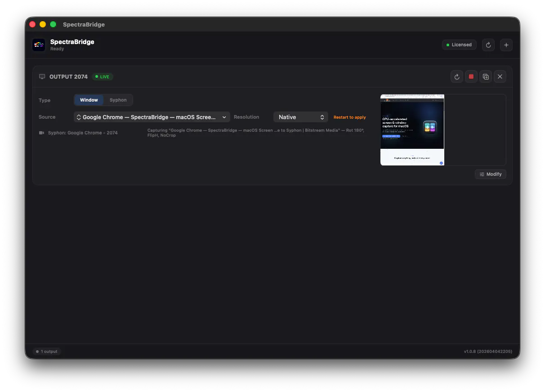This screenshot has width=545, height=392.
Task: Open the Native resolution dropdown
Action: [x=301, y=117]
